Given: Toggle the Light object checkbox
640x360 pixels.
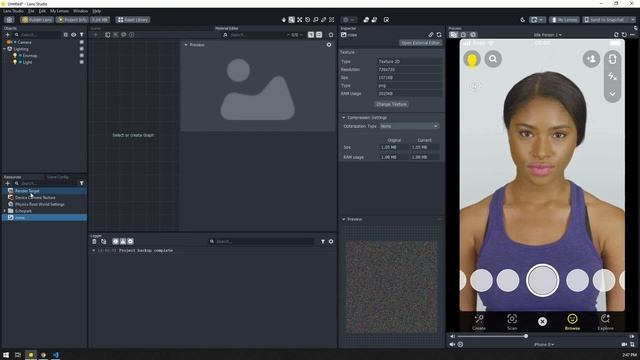Looking at the screenshot, I should click(x=82, y=62).
